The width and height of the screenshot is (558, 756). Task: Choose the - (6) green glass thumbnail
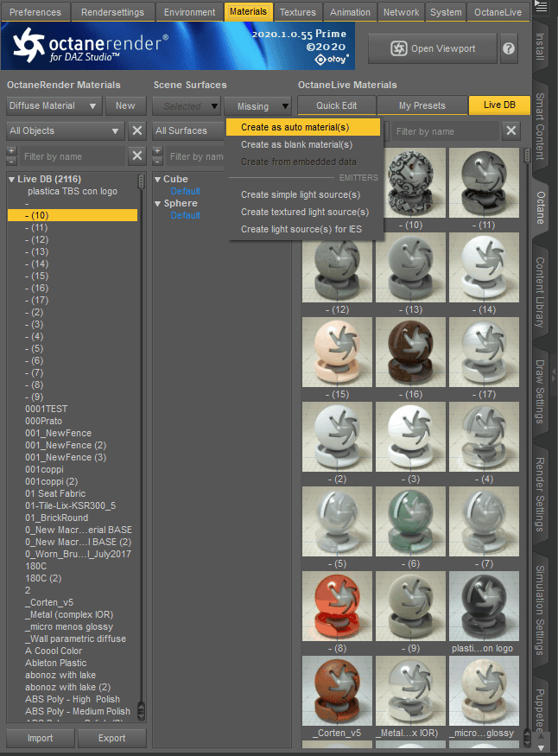410,521
